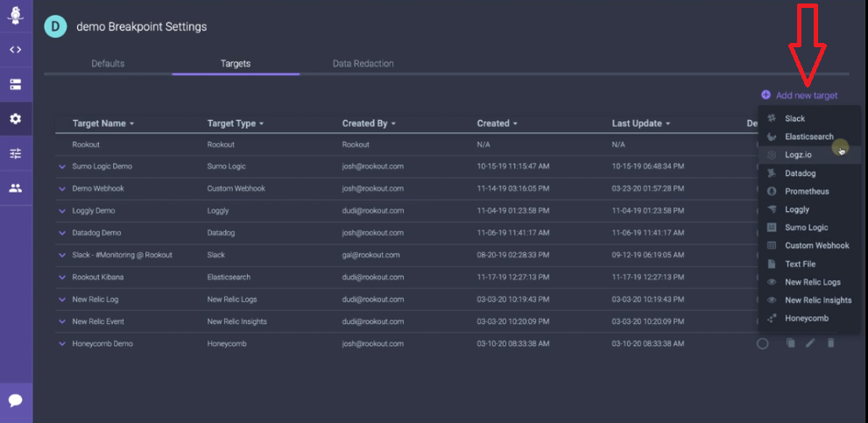Click the Rookout bird logo in sidebar
Image resolution: width=868 pixels, height=423 pixels.
pos(16,16)
